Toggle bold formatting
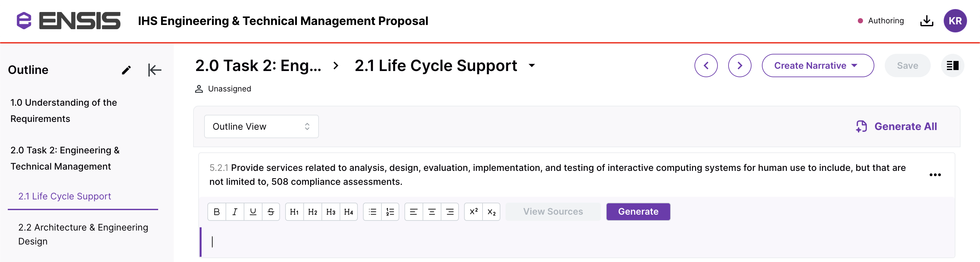Viewport: 980px width, 262px height. pyautogui.click(x=216, y=212)
